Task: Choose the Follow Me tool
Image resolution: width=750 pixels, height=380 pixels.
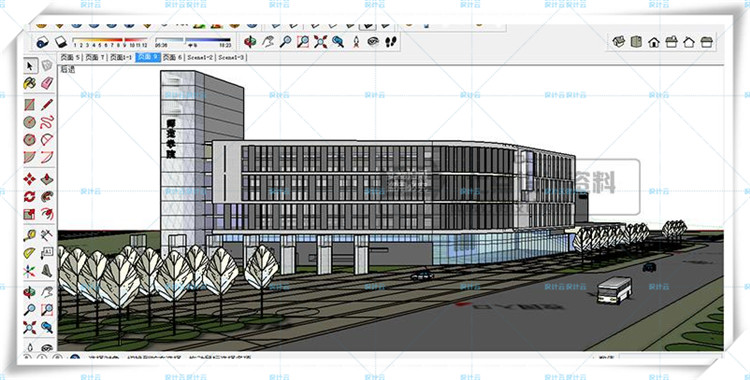Action: [47, 196]
